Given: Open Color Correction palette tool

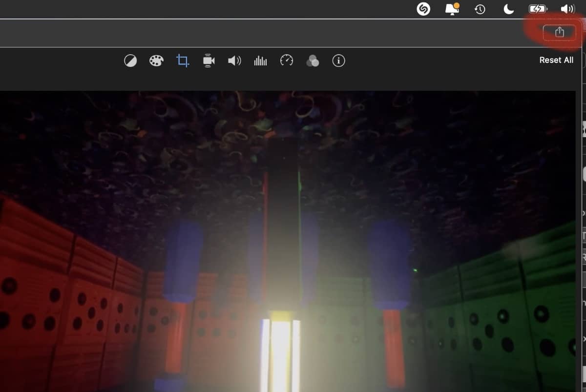Looking at the screenshot, I should tap(156, 61).
